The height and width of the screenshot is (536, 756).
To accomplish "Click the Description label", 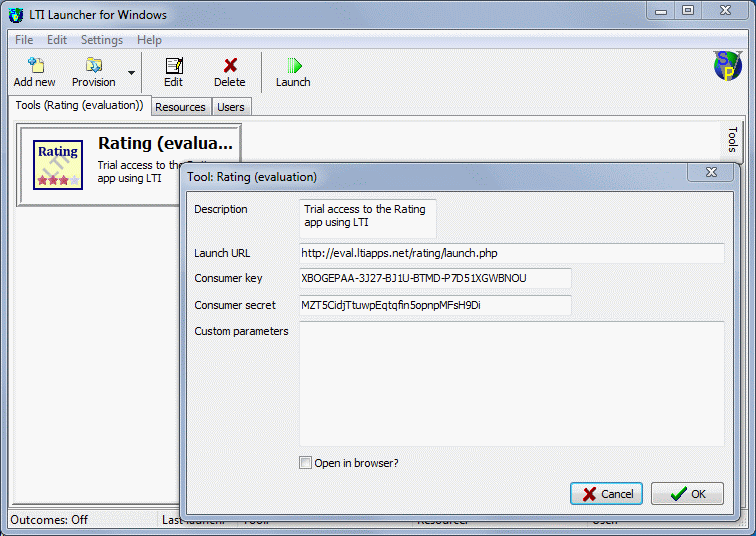I will click(x=221, y=209).
